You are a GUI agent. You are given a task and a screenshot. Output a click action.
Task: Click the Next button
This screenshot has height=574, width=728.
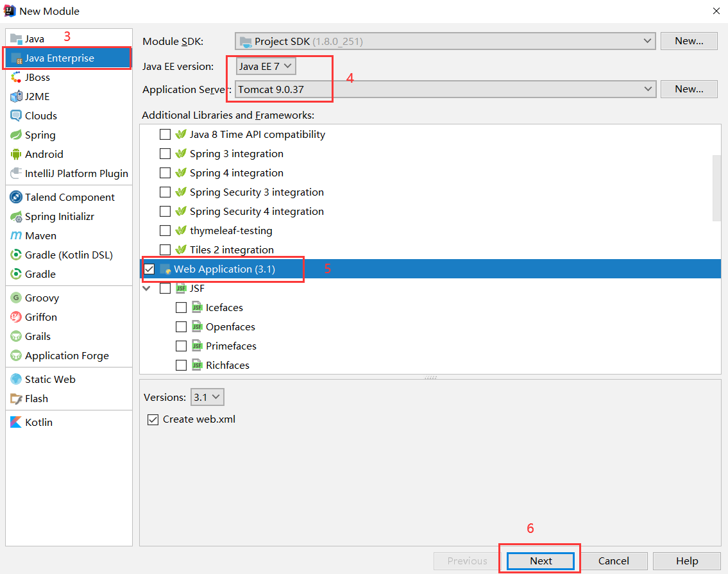tap(541, 561)
